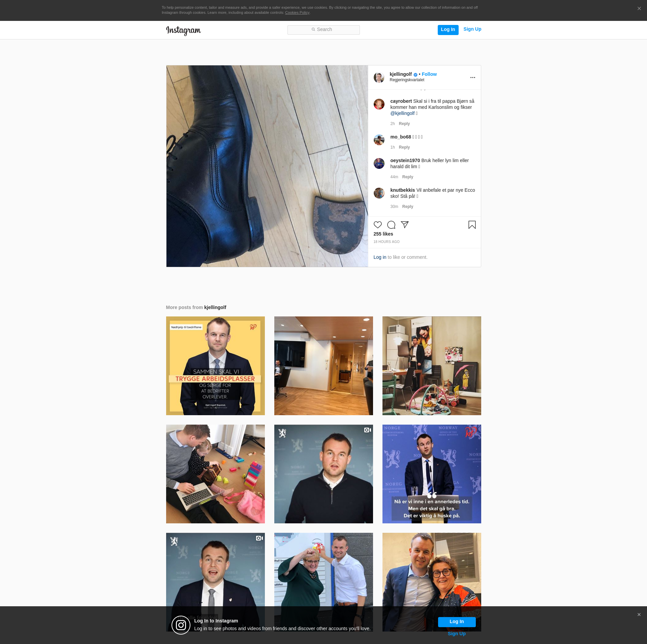Image resolution: width=647 pixels, height=644 pixels.
Task: Open the video post with black sweater
Action: point(323,474)
